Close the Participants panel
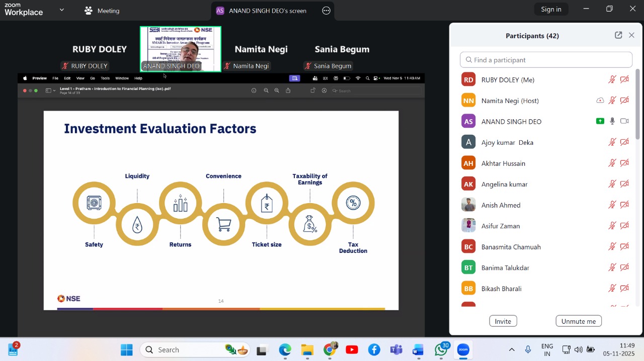 point(631,35)
